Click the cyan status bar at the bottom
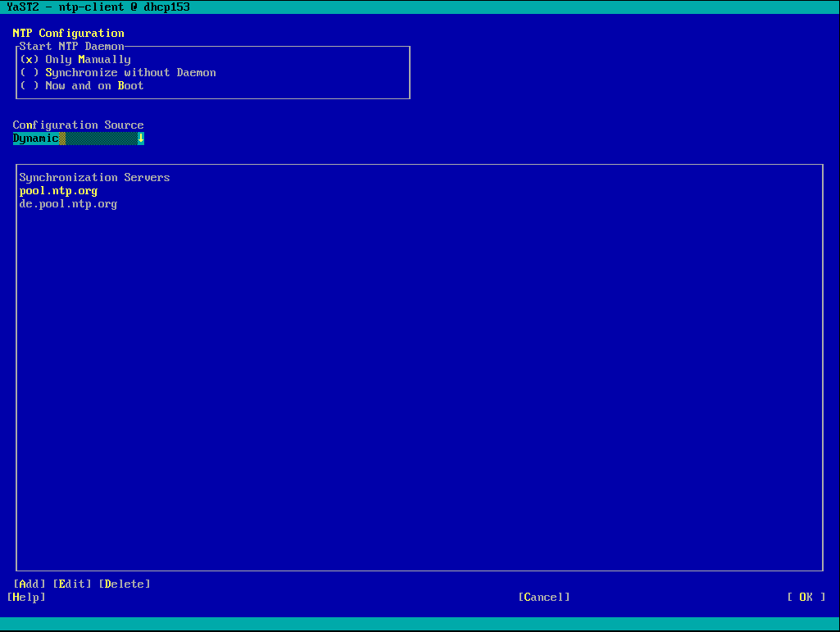Screen dimensions: 840x632 420,624
